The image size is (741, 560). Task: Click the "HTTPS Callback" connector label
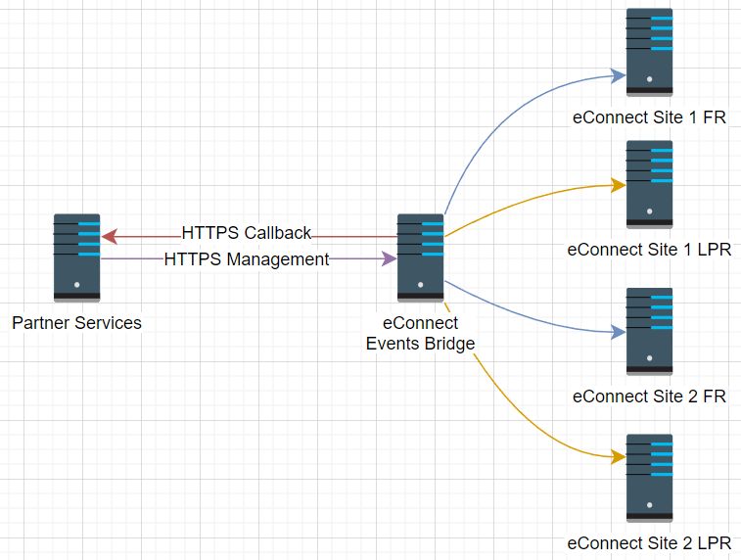(x=247, y=233)
